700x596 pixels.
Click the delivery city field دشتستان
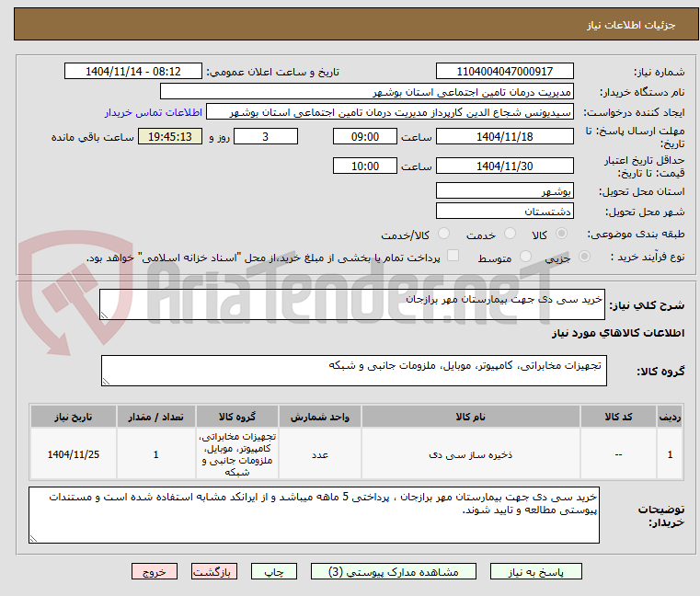504,211
